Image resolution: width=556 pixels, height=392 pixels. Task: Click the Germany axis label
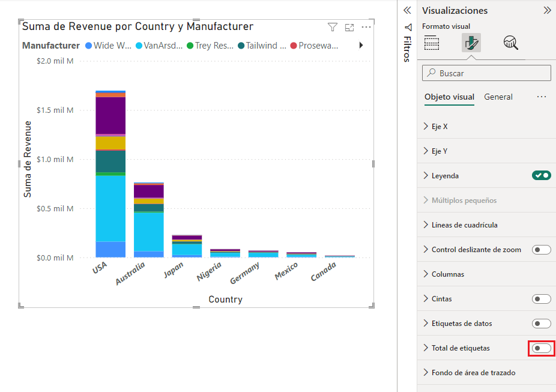click(x=244, y=273)
